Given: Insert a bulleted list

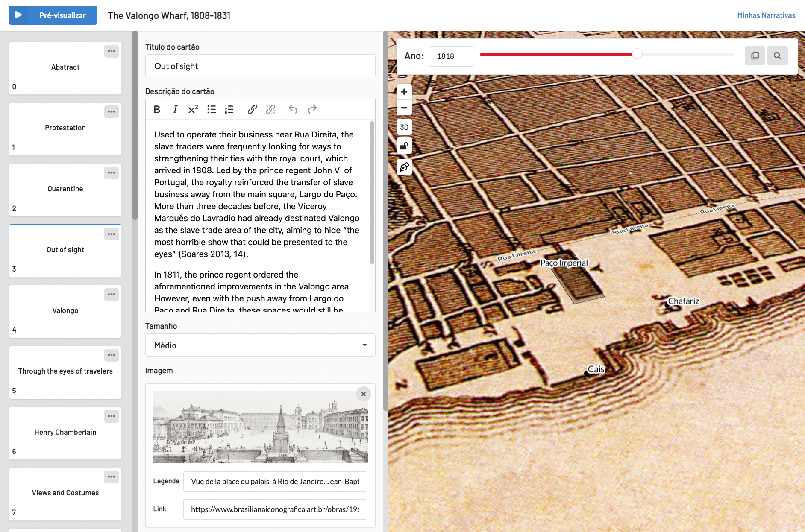Looking at the screenshot, I should 212,109.
